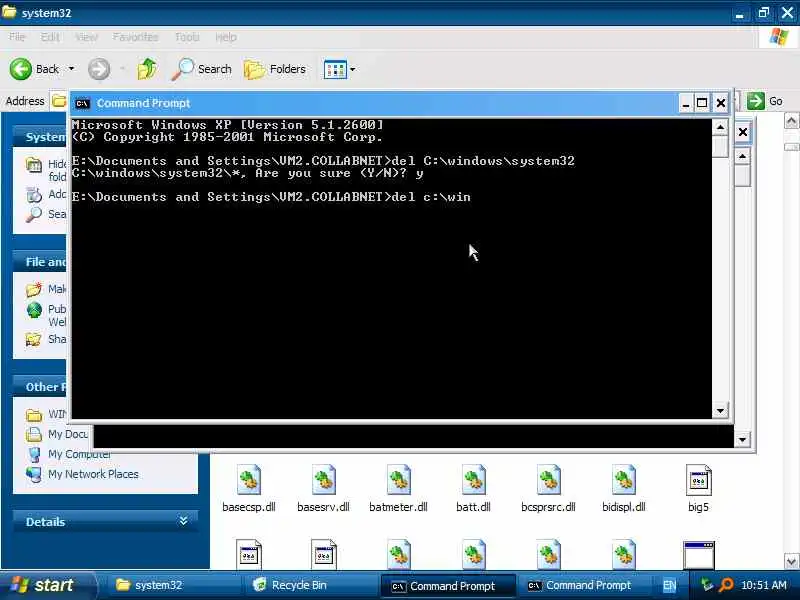The image size is (800, 600).
Task: Open My Documents link in sidebar
Action: 68,434
